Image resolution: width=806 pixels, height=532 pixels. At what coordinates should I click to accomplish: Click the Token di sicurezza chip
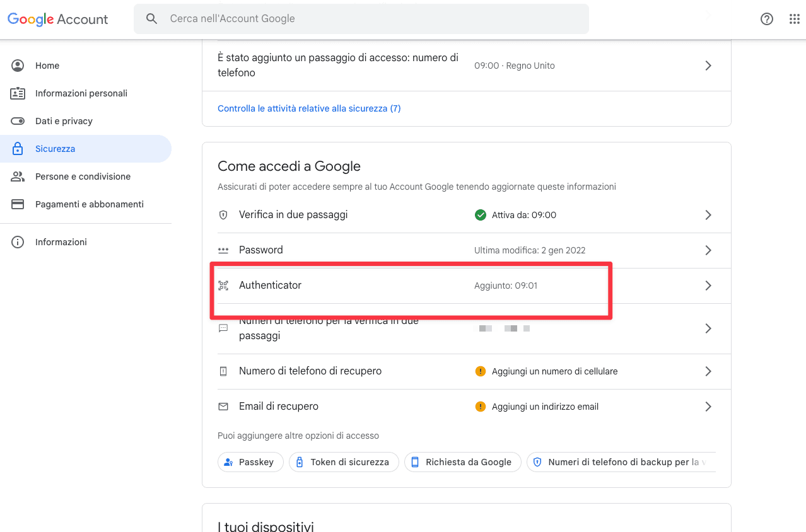(x=344, y=462)
